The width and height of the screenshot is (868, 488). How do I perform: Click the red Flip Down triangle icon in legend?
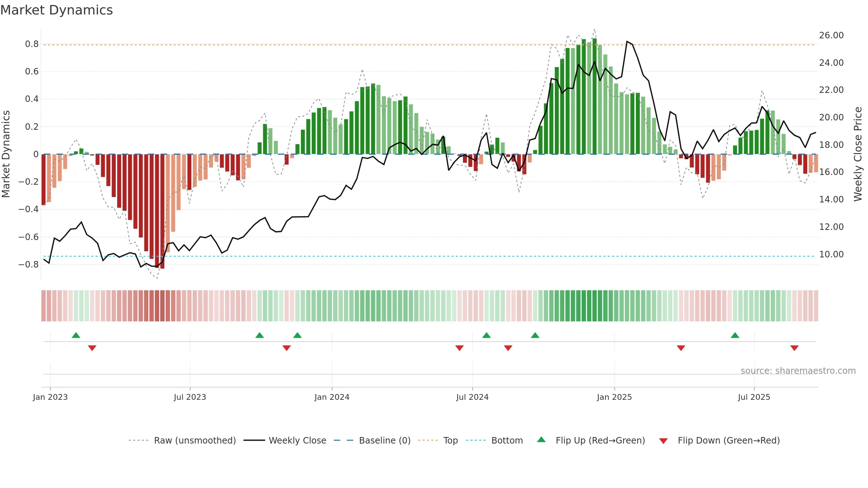[663, 441]
